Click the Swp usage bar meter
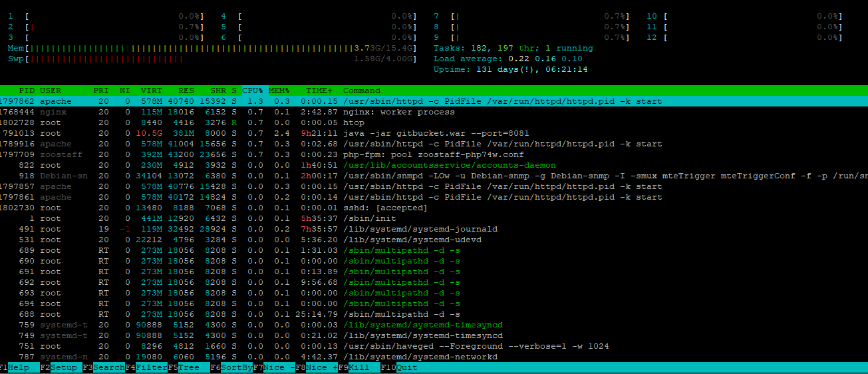 212,59
